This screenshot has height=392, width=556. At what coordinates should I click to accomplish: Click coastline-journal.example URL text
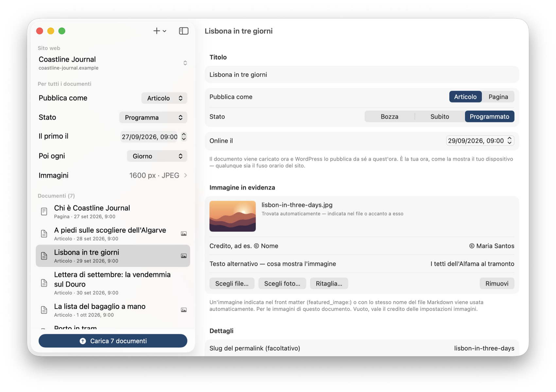[x=68, y=68]
